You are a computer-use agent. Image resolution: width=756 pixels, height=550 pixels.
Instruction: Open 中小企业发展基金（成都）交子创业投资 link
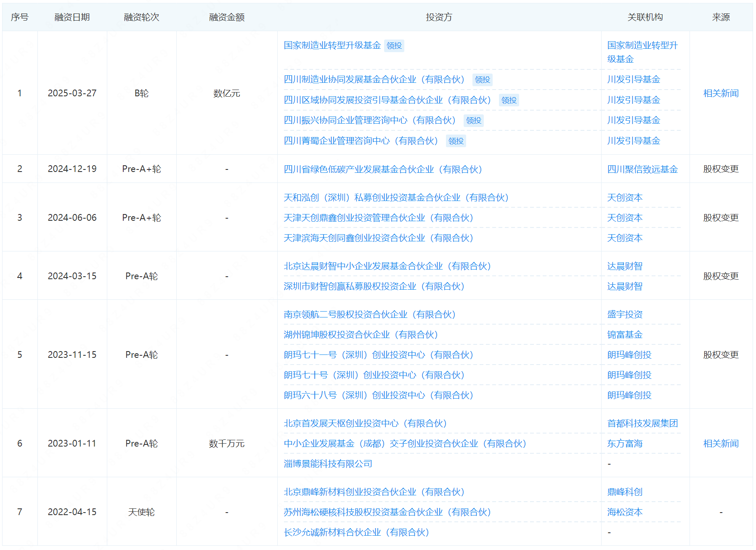tap(405, 444)
